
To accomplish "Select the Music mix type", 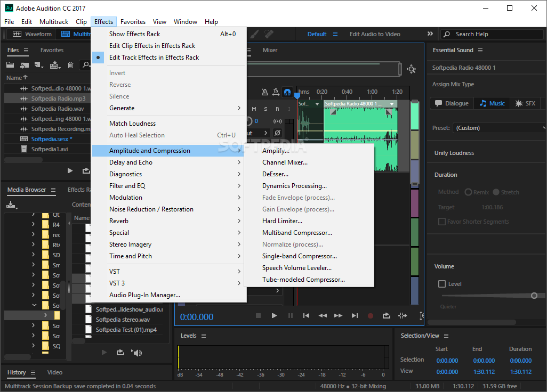I will coord(492,103).
